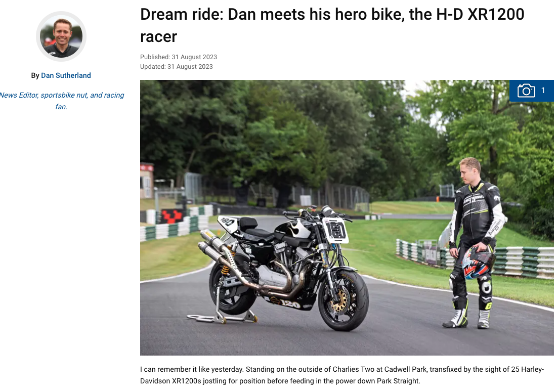Open Dan Sutherland's round author avatar

[61, 36]
